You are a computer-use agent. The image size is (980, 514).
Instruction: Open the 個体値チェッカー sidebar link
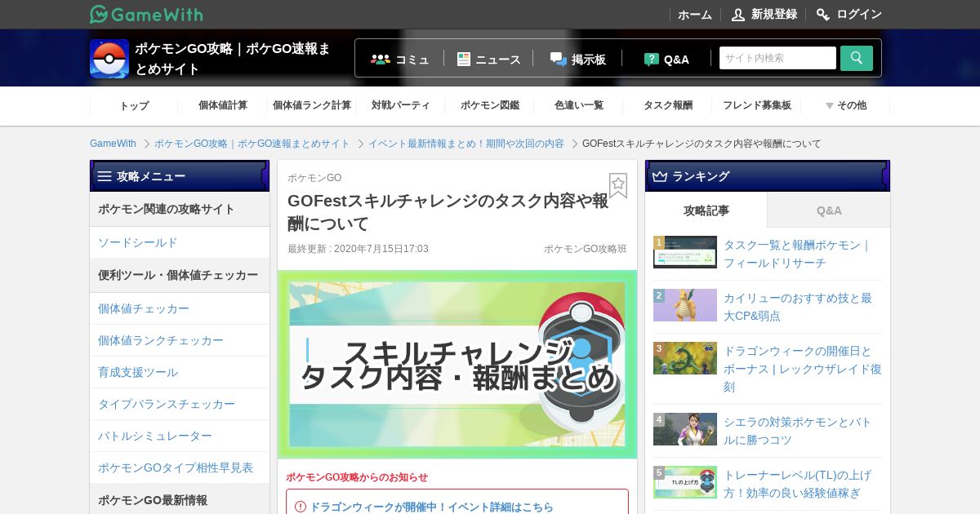point(179,308)
